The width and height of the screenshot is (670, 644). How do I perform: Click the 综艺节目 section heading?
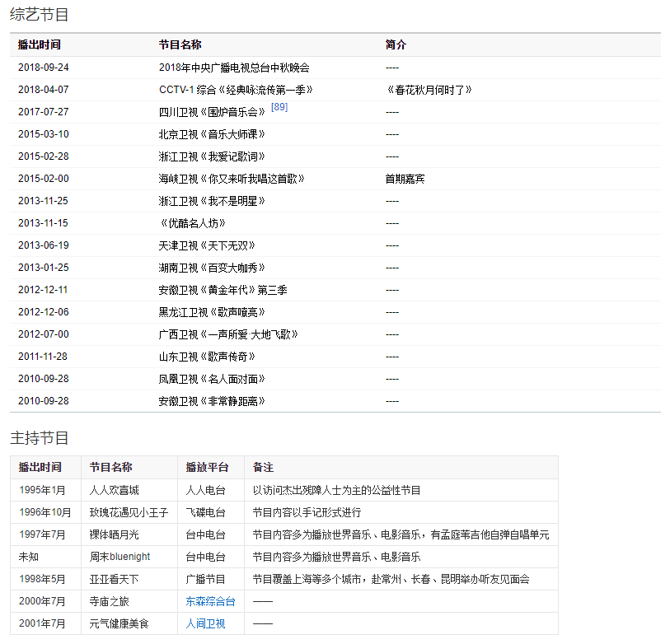pos(40,14)
